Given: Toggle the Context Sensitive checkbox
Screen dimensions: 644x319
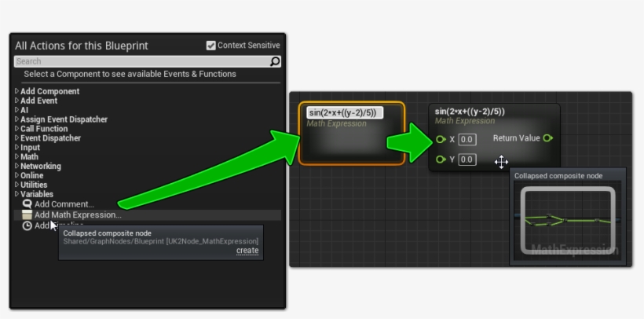Looking at the screenshot, I should click(x=210, y=46).
